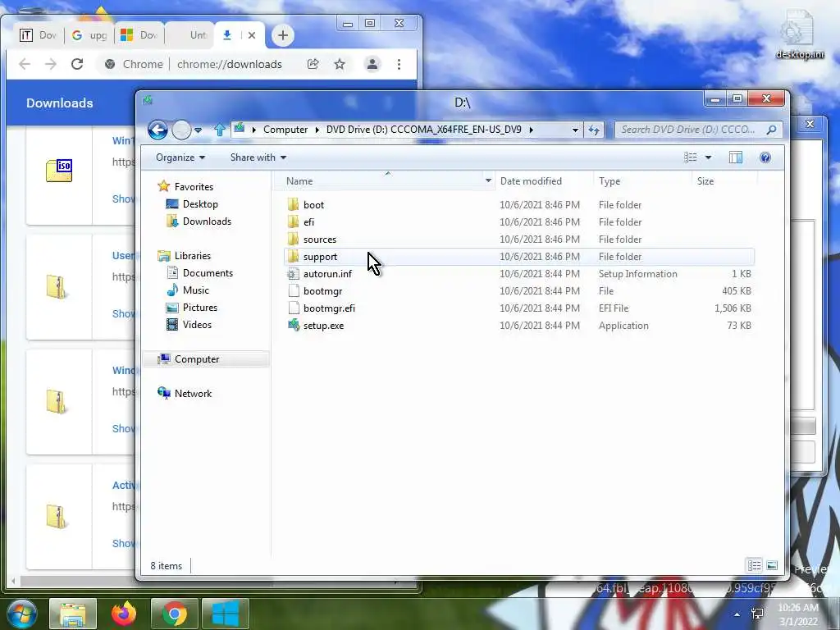Open Chrome profile avatar
Image resolution: width=840 pixels, height=630 pixels.
372,64
